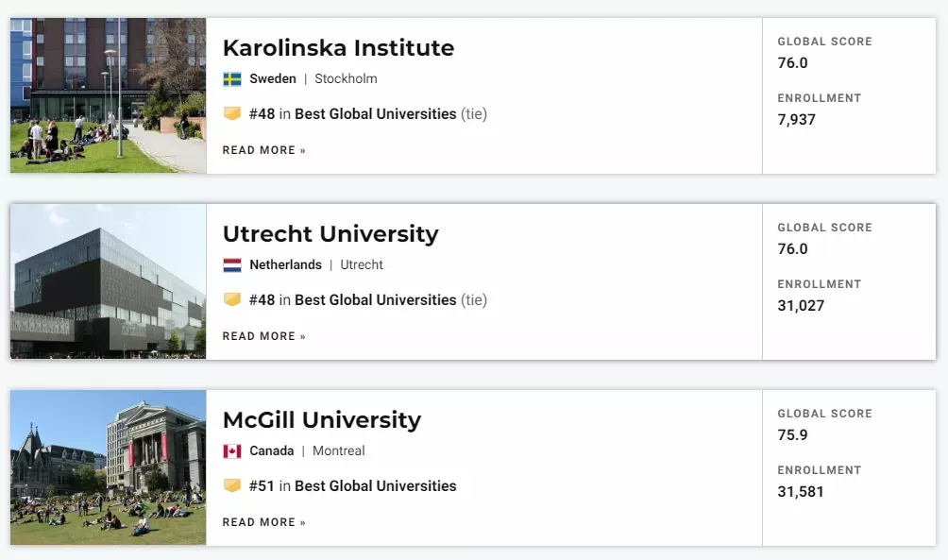Screen dimensions: 948x560
Task: Click McGill enrollment value 31,581
Action: tap(801, 492)
